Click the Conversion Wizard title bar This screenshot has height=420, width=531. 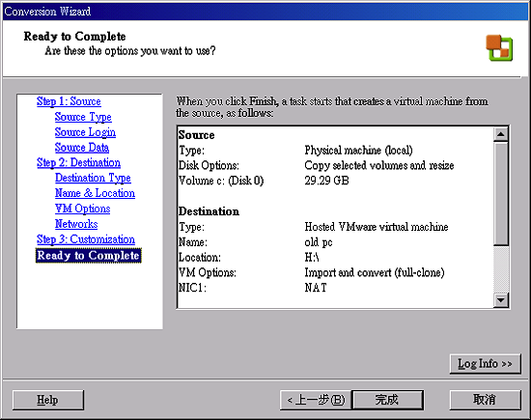265,12
